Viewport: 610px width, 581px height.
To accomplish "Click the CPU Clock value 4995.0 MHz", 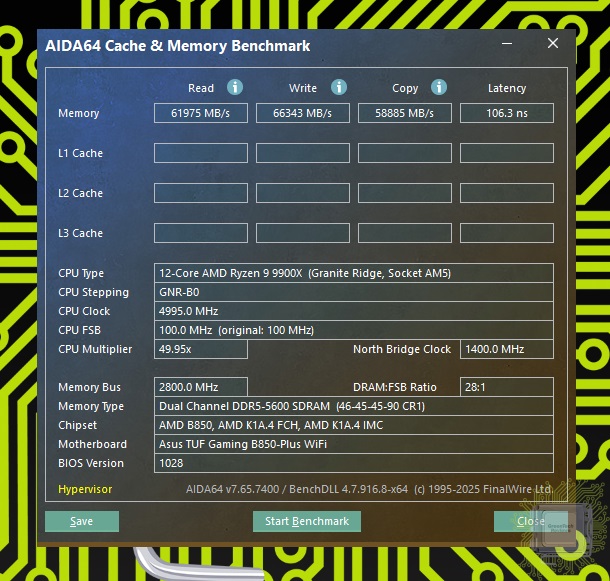I will (354, 311).
